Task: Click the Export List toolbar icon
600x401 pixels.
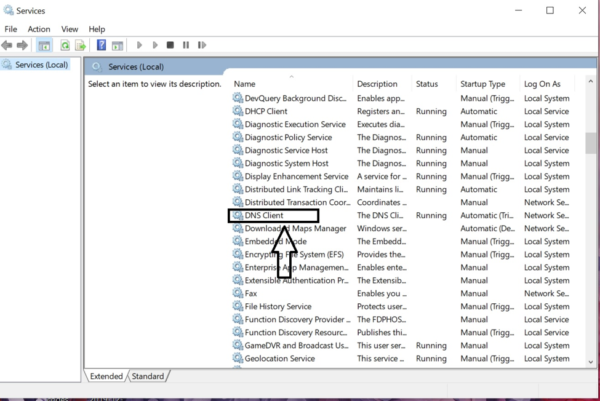Action: (80, 45)
